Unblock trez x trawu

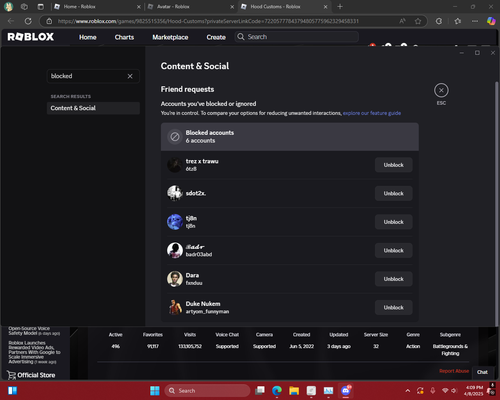coord(393,165)
